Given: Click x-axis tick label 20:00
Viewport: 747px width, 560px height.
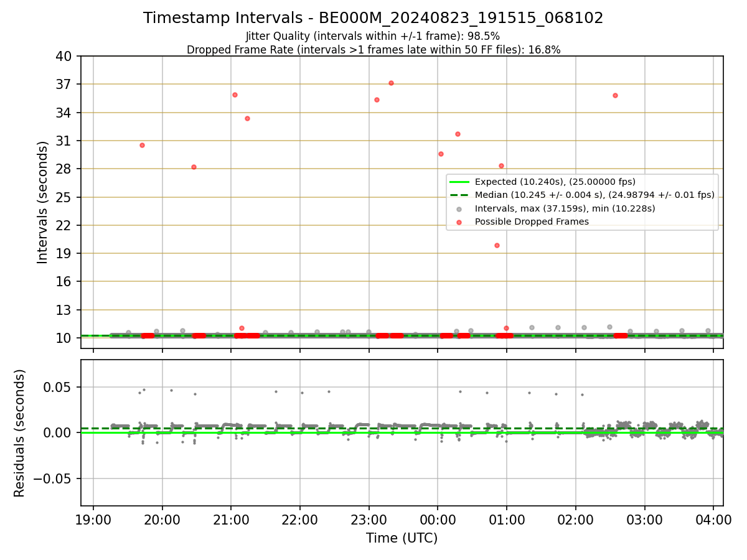Looking at the screenshot, I should 162,519.
